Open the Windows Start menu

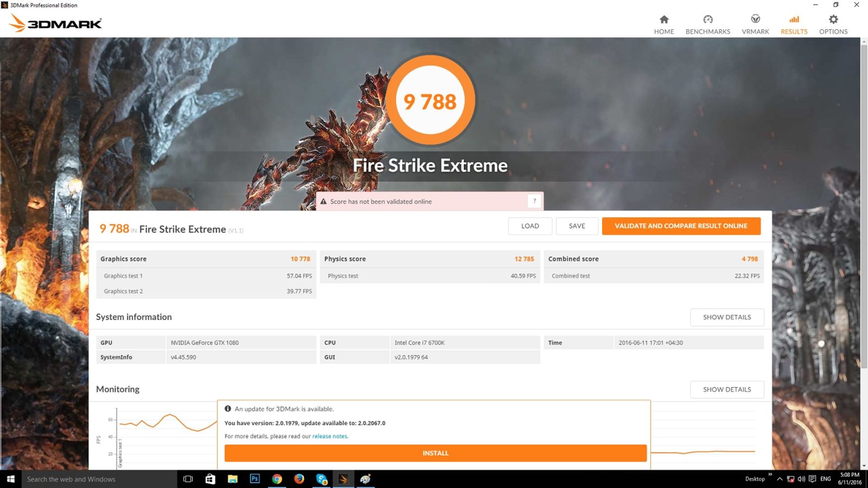11,479
